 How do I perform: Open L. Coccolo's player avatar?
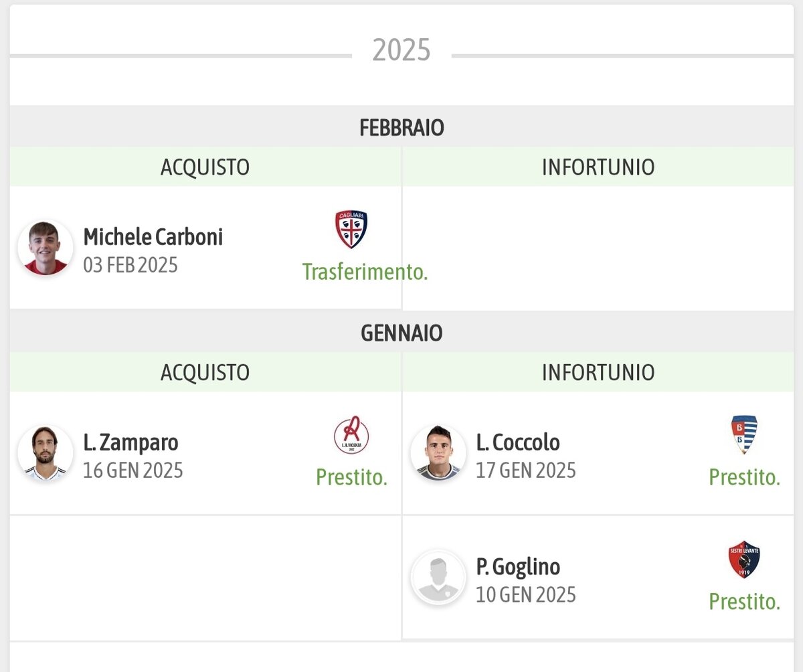coord(438,453)
